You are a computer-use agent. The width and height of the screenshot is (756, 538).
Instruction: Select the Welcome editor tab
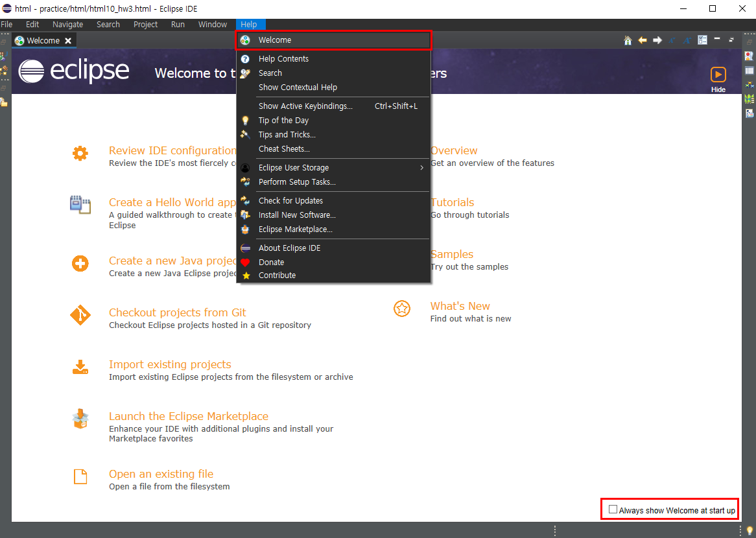(43, 41)
